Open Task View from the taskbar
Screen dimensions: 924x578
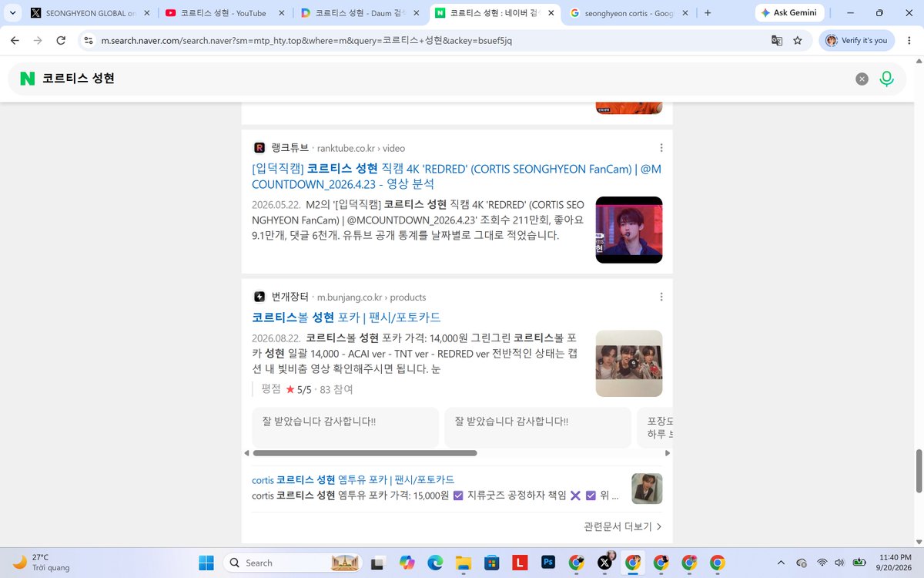coord(378,563)
